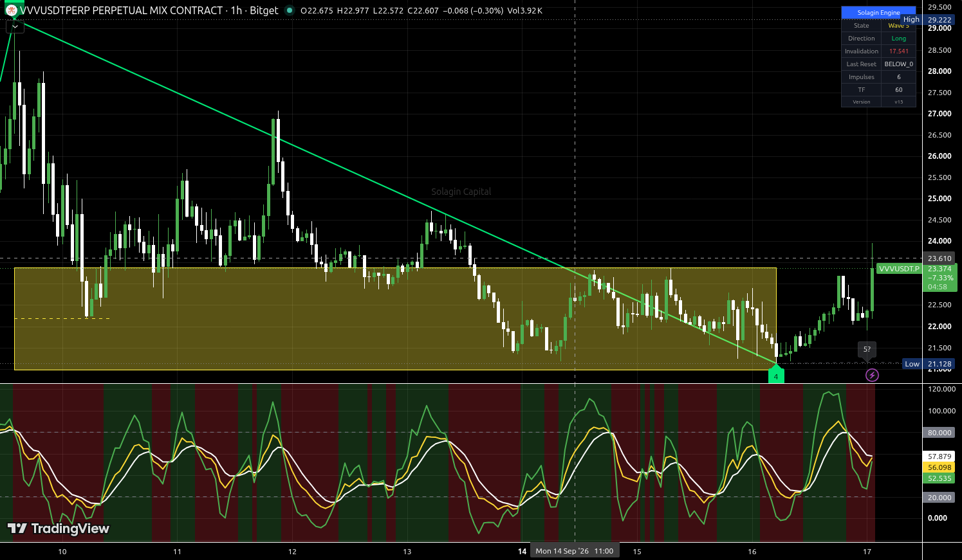
Task: Click date 17 on the time axis
Action: [x=867, y=552]
